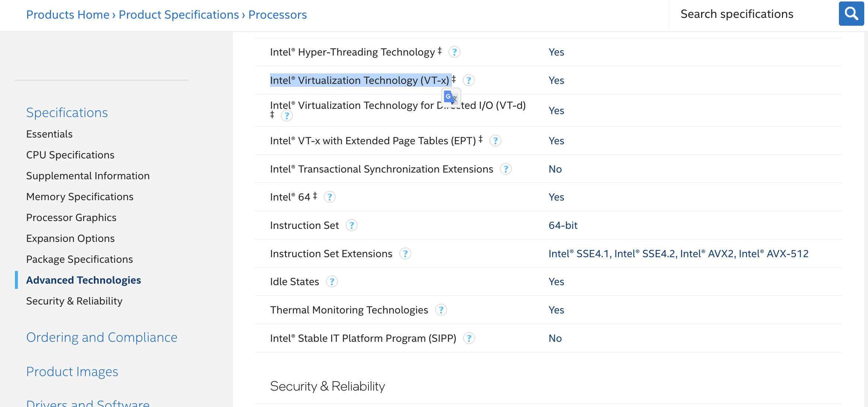Open help icon next to Intel 64
The image size is (868, 407).
(329, 197)
